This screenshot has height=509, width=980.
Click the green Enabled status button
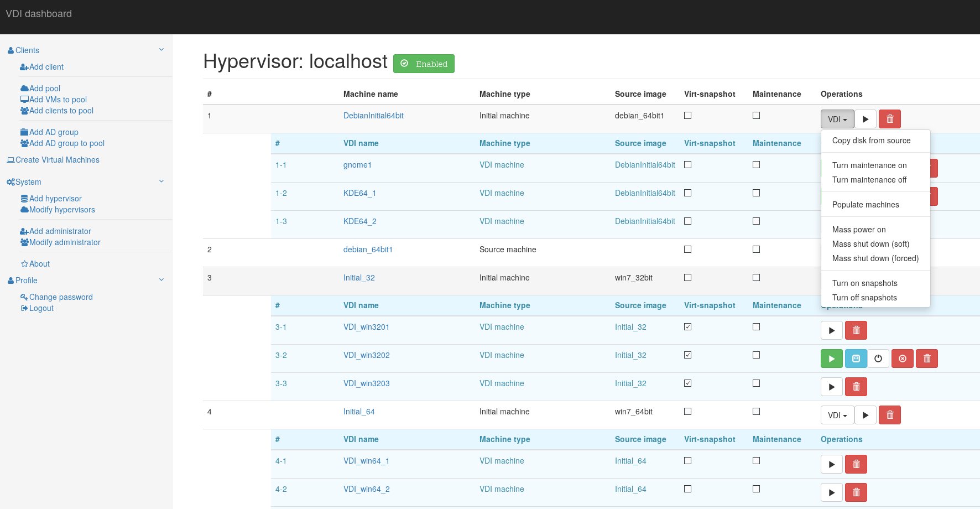424,64
